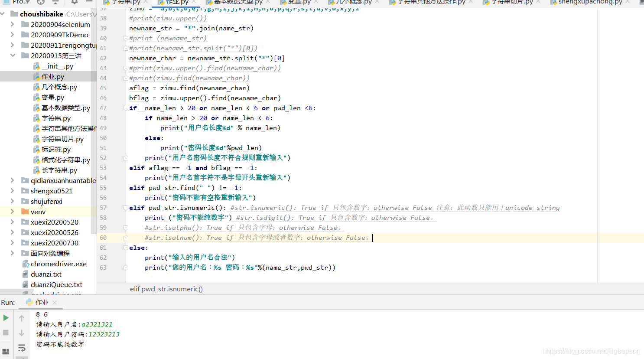Click the duanziQueue.txt file icon
Image resolution: width=644 pixels, height=359 pixels.
click(26, 285)
